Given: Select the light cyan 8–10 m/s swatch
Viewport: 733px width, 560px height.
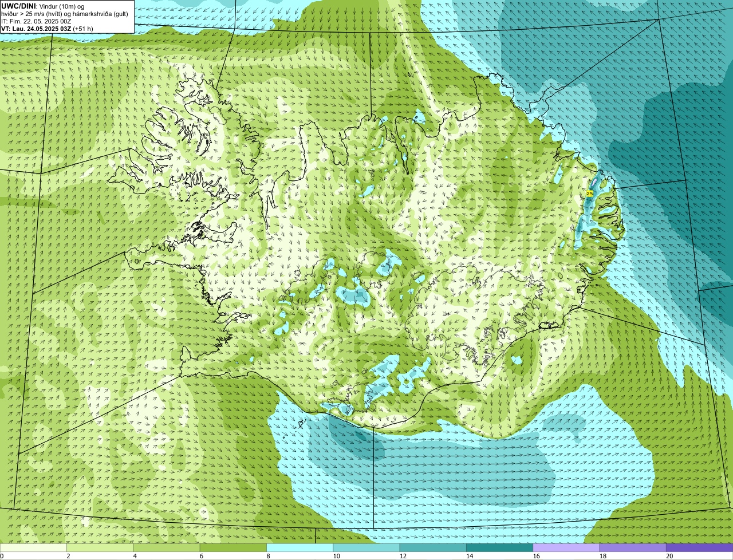Looking at the screenshot, I should point(300,547).
